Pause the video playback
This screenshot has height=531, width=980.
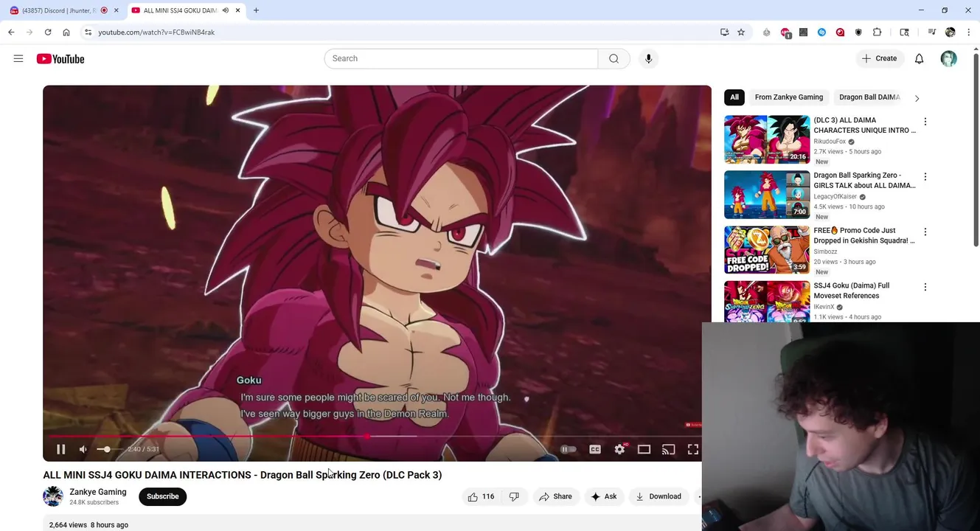click(x=61, y=449)
